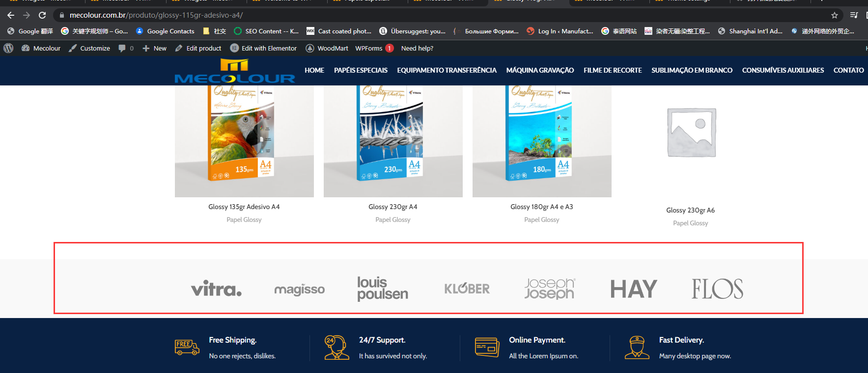Viewport: 868px width, 373px height.
Task: Click the 24/7 Support headset icon
Action: (x=337, y=347)
